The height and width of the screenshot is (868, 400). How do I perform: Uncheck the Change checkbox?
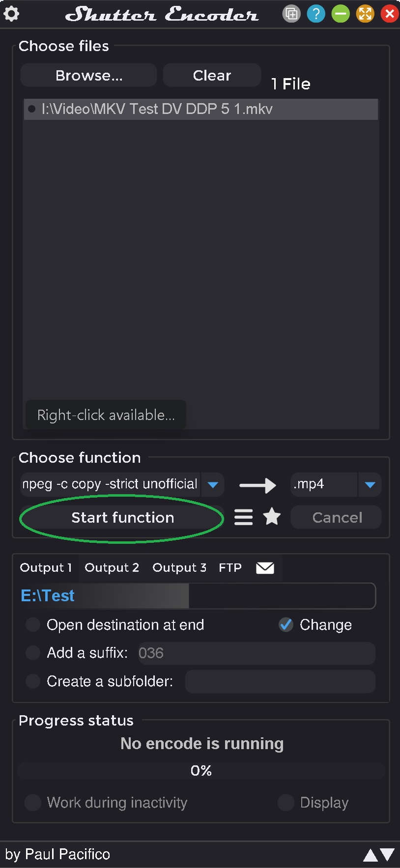286,625
